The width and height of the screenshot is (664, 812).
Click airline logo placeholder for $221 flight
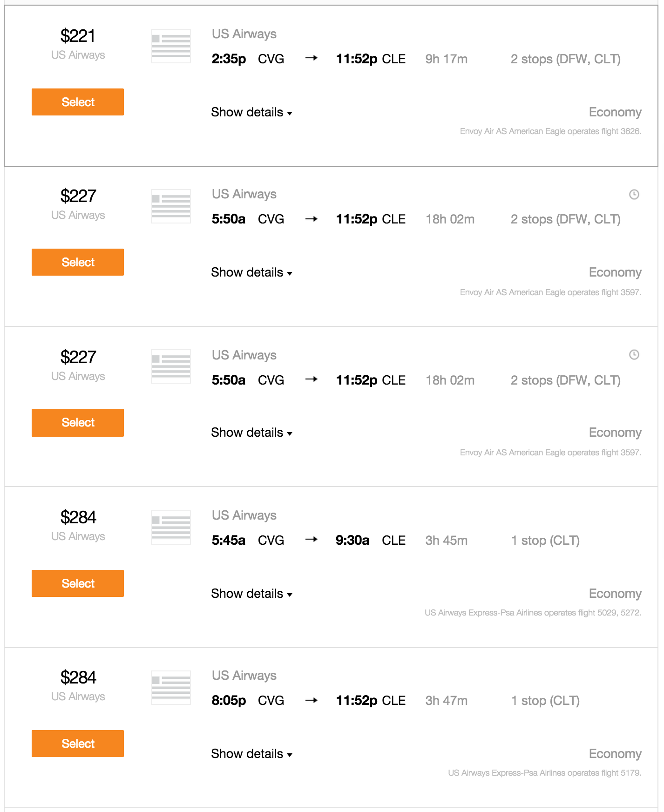(171, 46)
